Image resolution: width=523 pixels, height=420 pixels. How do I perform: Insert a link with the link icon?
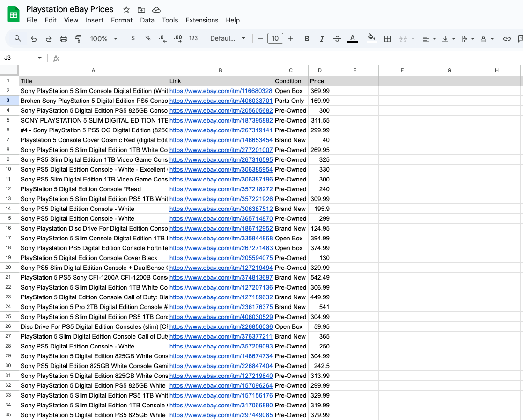coord(507,39)
